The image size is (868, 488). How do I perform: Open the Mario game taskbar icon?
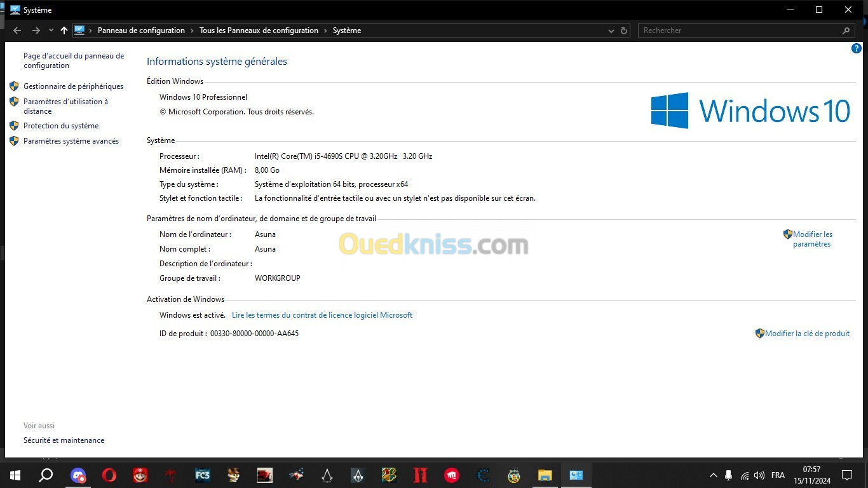tap(140, 475)
